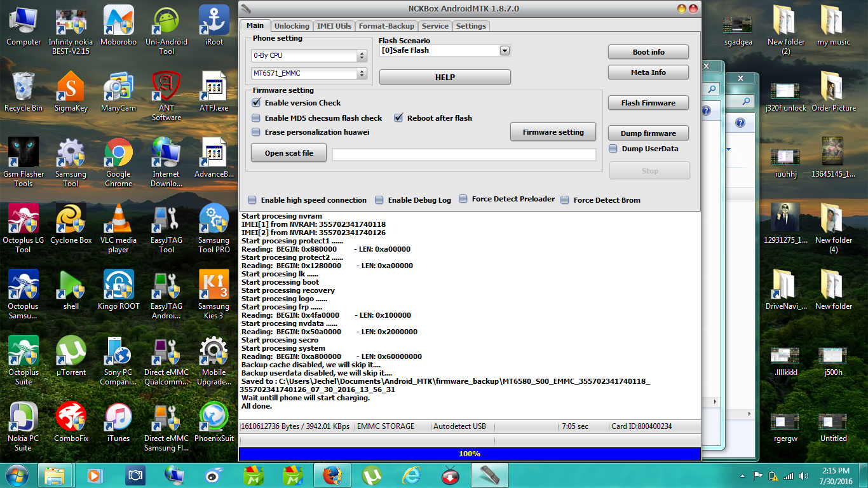The height and width of the screenshot is (488, 868).
Task: Disable the Enable version Check checkbox
Action: coord(256,102)
